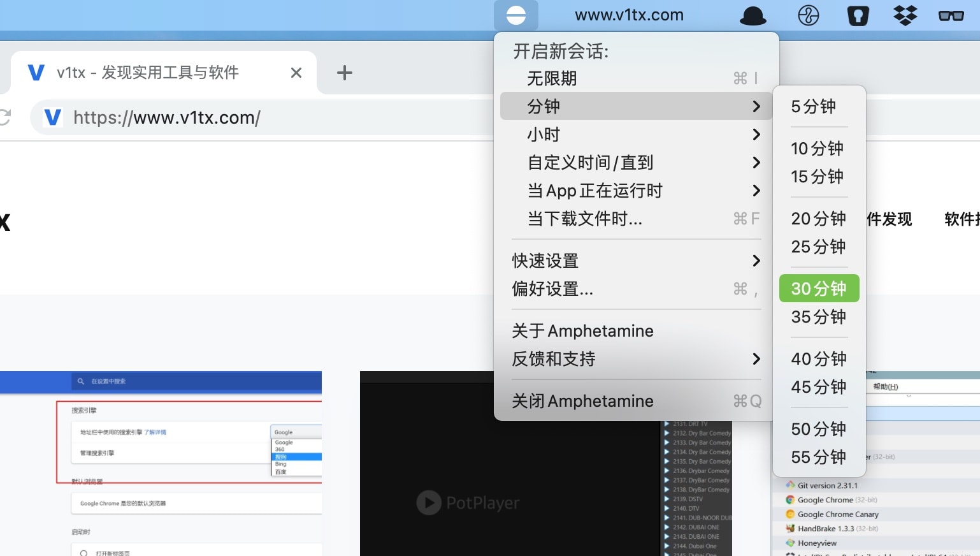Select 25 分钟 duration
Image resolution: width=980 pixels, height=556 pixels.
click(x=819, y=247)
